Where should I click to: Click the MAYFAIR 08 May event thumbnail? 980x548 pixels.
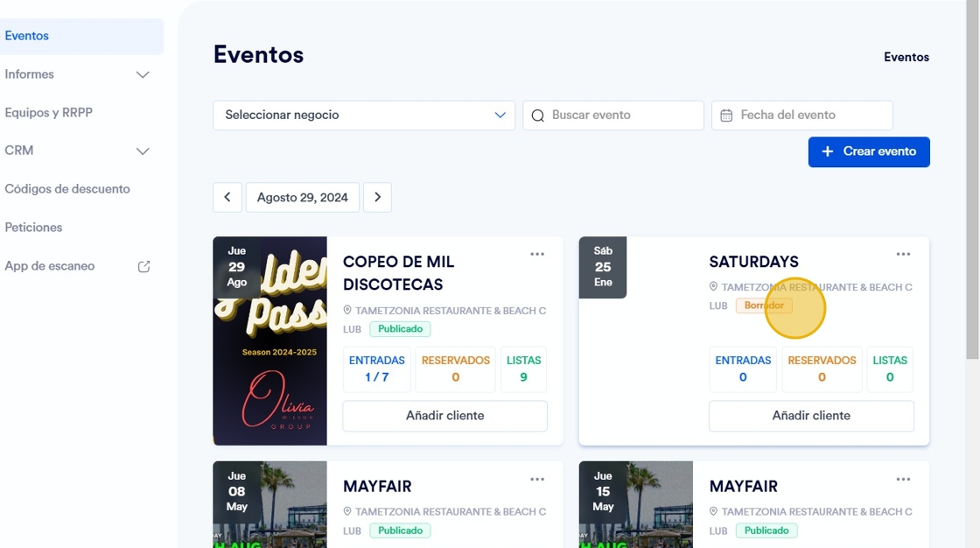coord(270,504)
